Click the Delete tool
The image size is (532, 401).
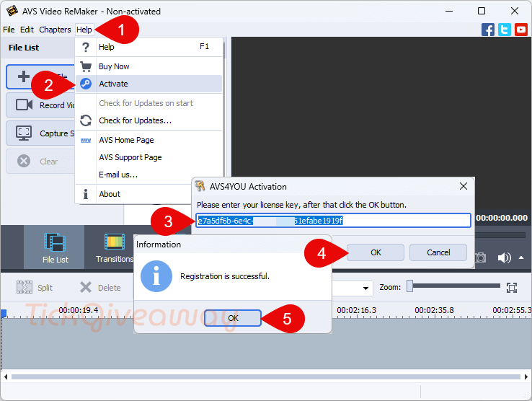[100, 287]
